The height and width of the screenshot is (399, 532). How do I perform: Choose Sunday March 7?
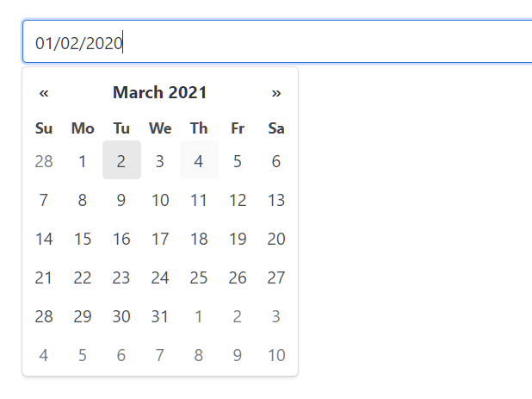point(44,200)
